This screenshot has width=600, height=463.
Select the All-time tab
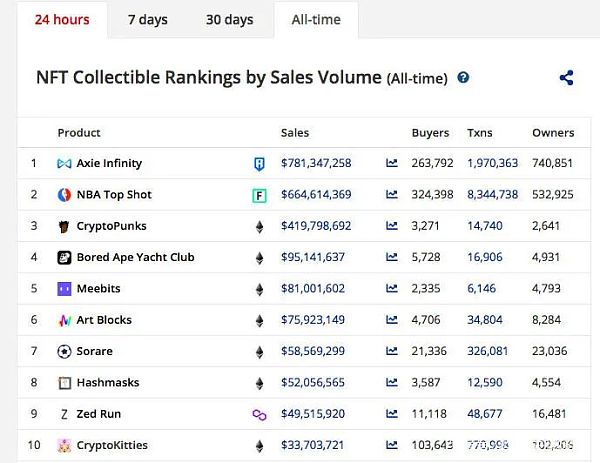(315, 20)
